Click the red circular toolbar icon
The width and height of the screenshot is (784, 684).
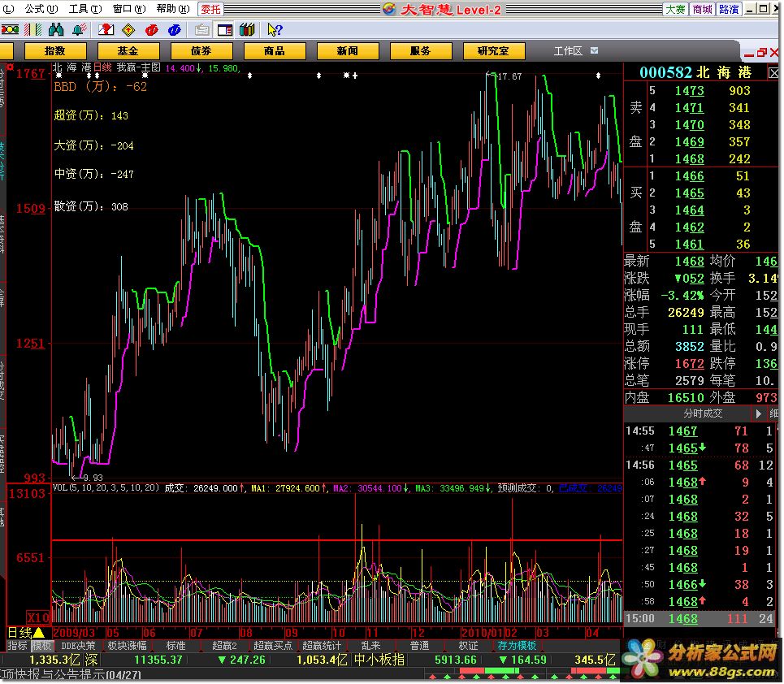pyautogui.click(x=151, y=30)
